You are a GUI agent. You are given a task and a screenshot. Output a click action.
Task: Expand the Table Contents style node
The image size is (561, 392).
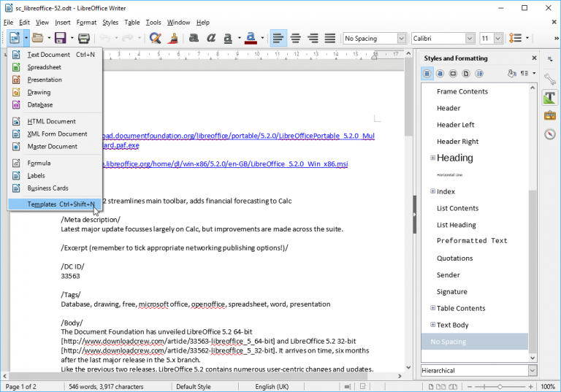[432, 308]
